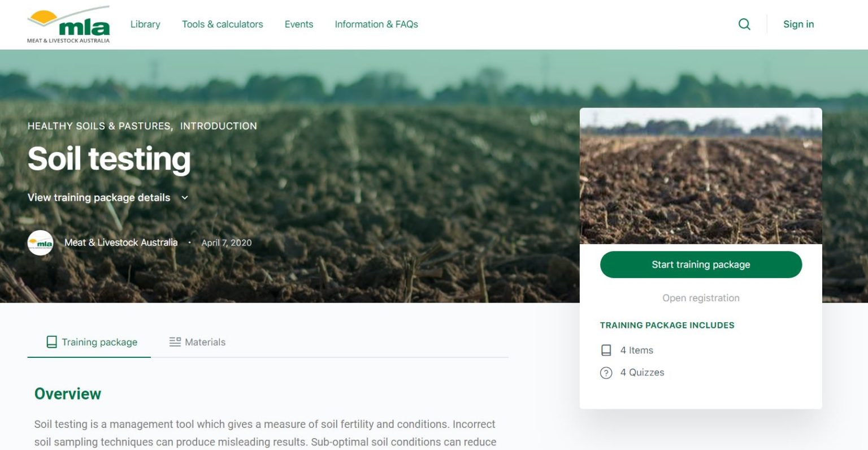868x450 pixels.
Task: Click the Introduction category link
Action: [x=219, y=126]
